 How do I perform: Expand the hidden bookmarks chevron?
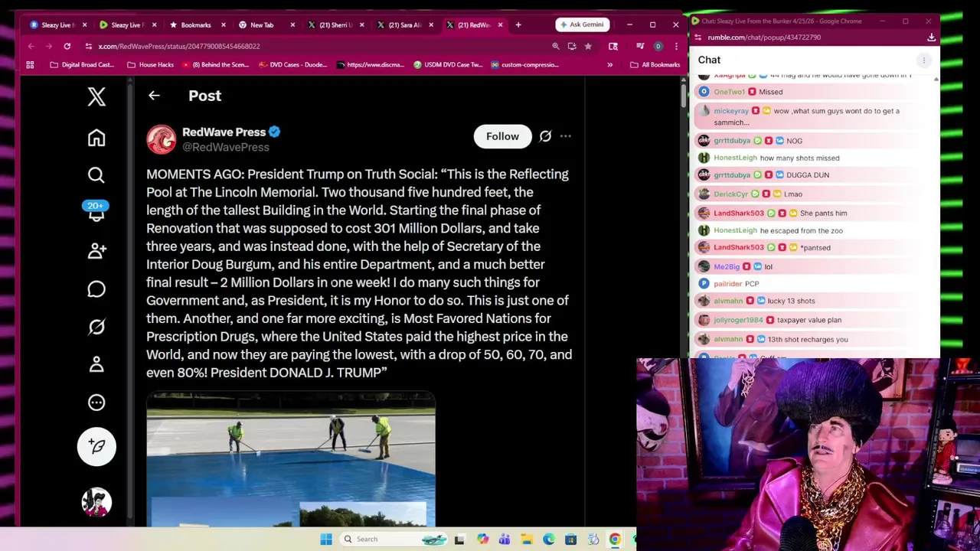pos(610,64)
